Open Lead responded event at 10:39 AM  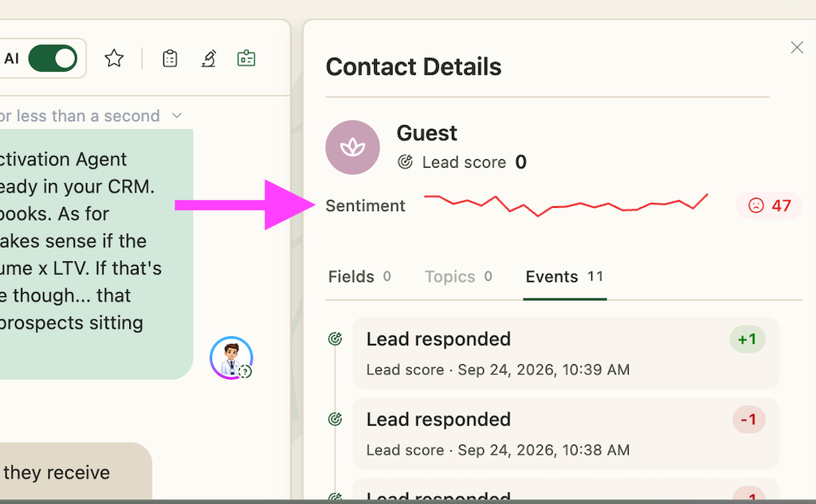[566, 354]
